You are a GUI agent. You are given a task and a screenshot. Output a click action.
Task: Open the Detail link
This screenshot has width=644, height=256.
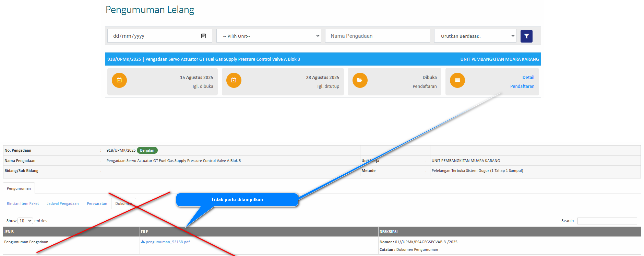click(528, 78)
